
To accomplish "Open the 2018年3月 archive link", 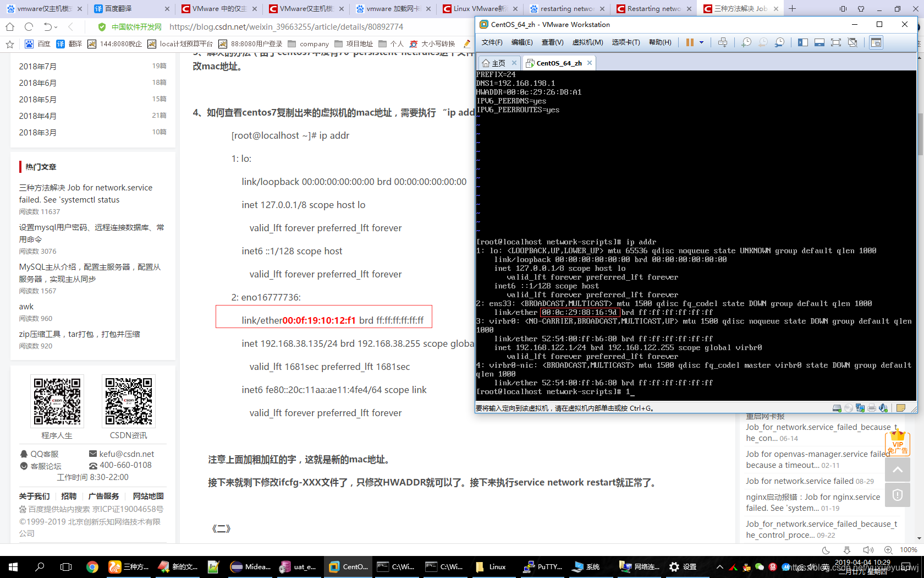I will click(37, 132).
